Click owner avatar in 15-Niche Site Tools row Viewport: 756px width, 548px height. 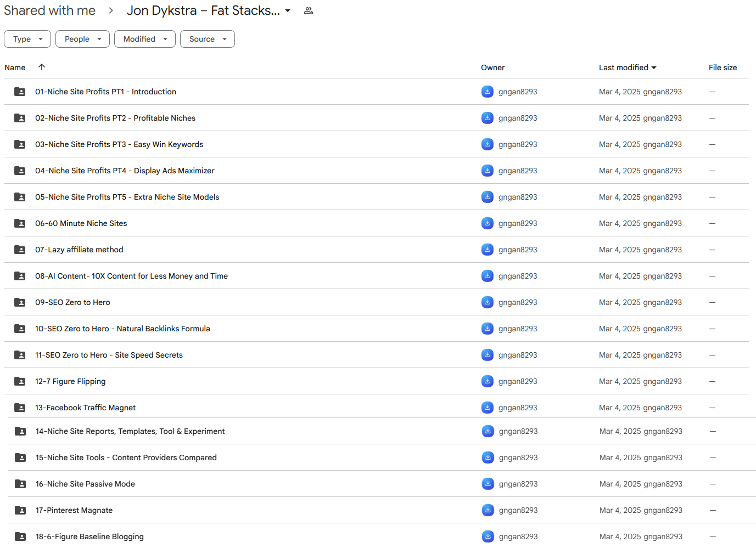(x=488, y=457)
